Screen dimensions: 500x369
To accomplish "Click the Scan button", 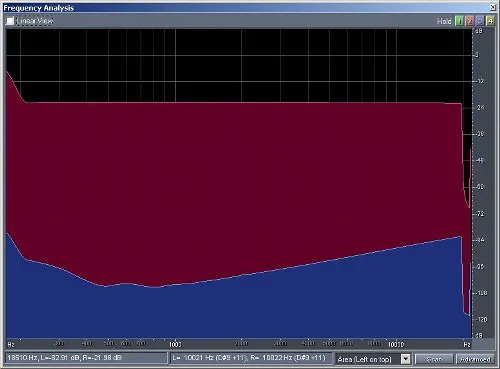I will 434,359.
